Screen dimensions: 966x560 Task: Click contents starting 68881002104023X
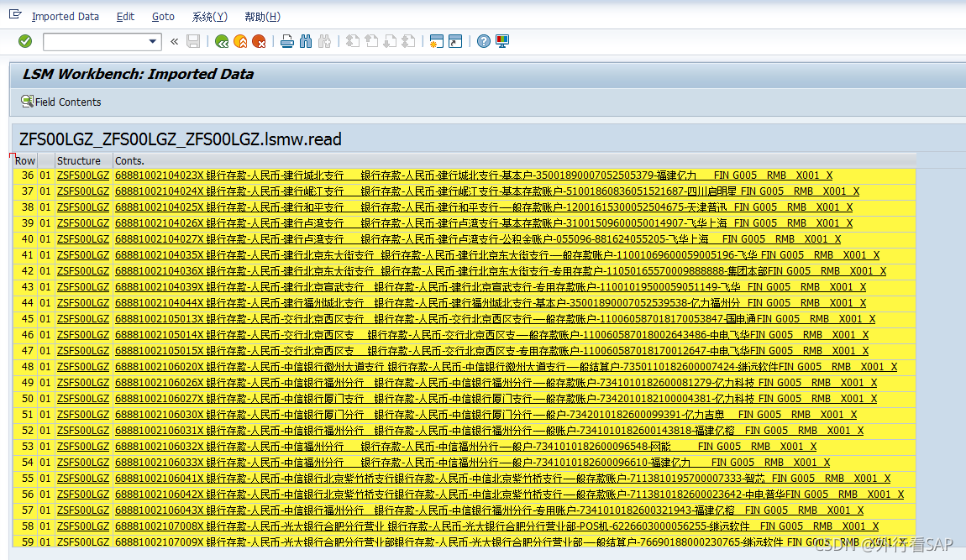click(474, 175)
